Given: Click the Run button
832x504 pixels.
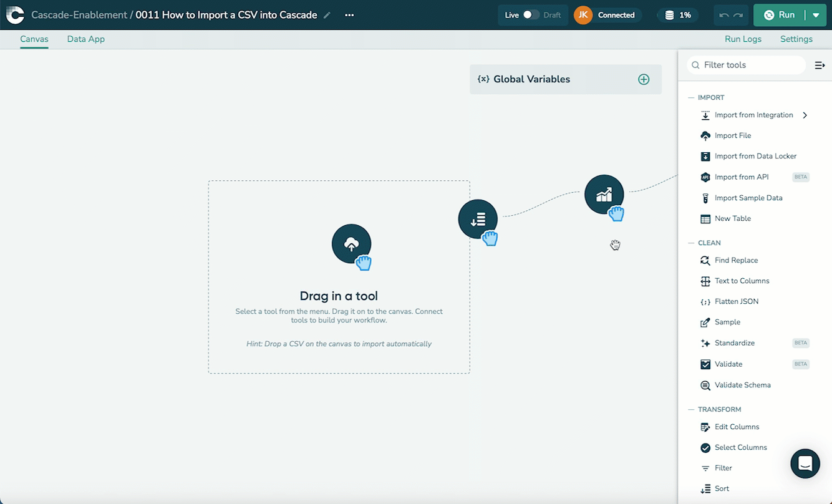Looking at the screenshot, I should click(780, 15).
